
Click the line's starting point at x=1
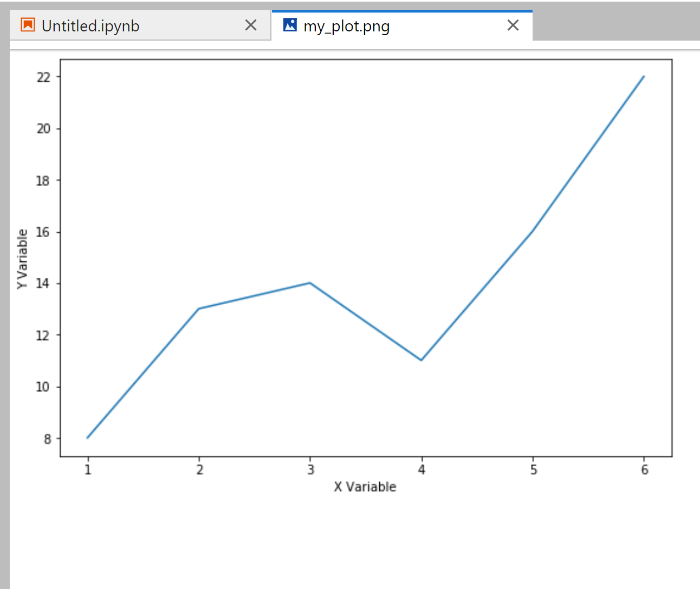88,437
